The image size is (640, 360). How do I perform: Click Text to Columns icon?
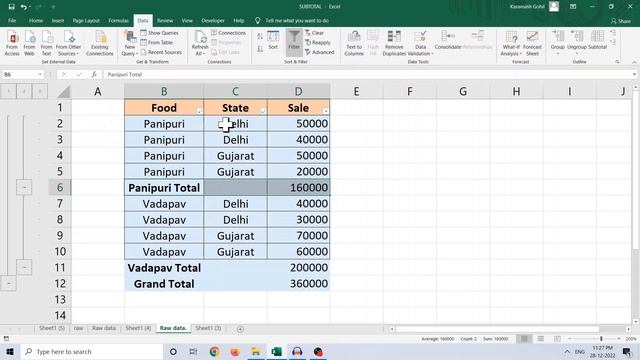tap(354, 43)
